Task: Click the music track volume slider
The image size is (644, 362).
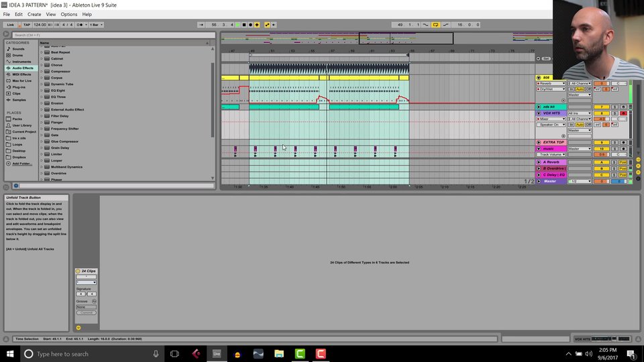Action: pyautogui.click(x=602, y=155)
